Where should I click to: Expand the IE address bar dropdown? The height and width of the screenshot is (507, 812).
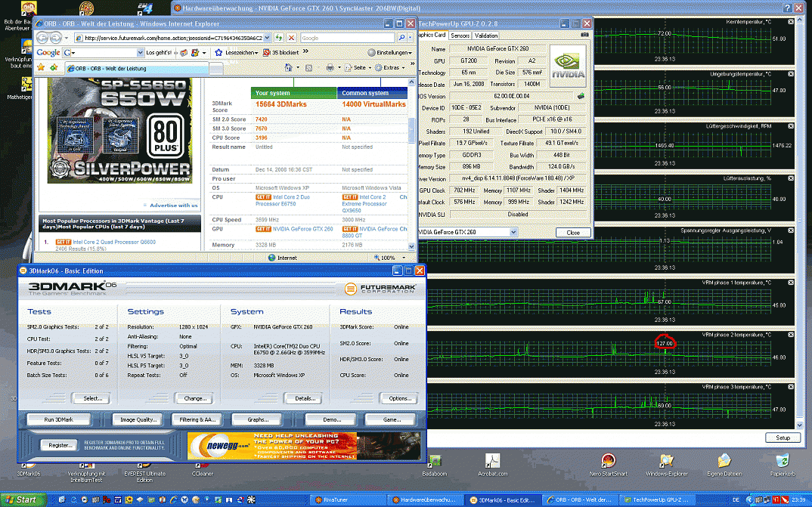[x=267, y=38]
